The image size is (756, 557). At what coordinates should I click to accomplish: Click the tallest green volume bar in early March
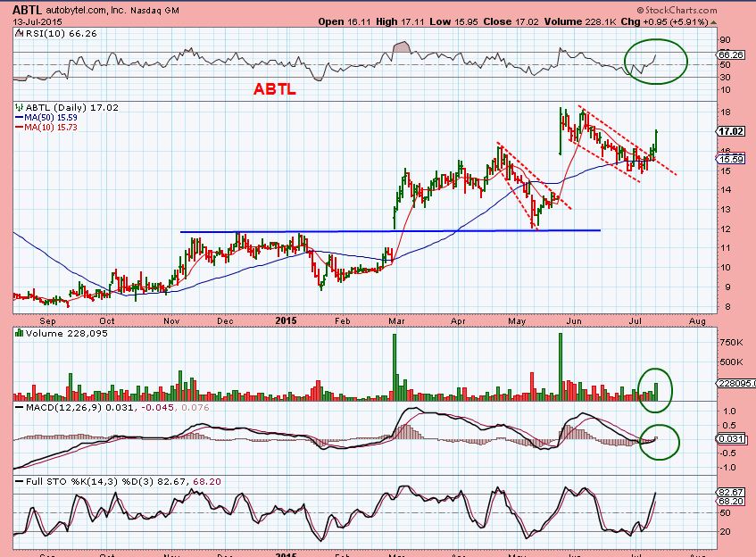pos(395,367)
